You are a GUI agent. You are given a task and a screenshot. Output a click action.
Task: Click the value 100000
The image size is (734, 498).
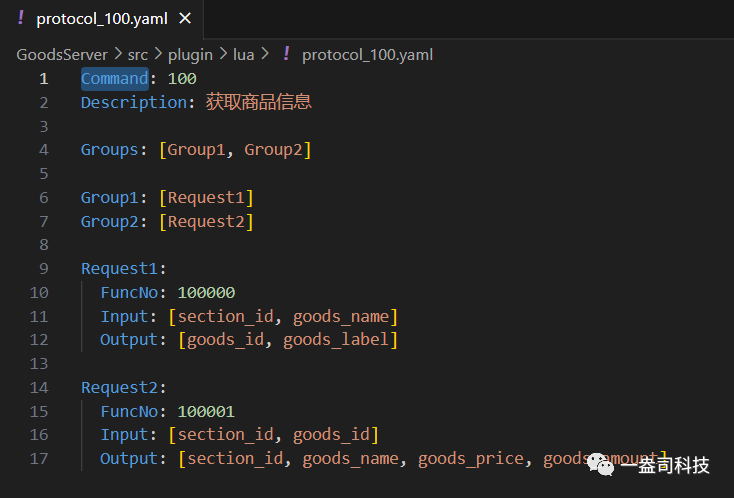point(206,293)
